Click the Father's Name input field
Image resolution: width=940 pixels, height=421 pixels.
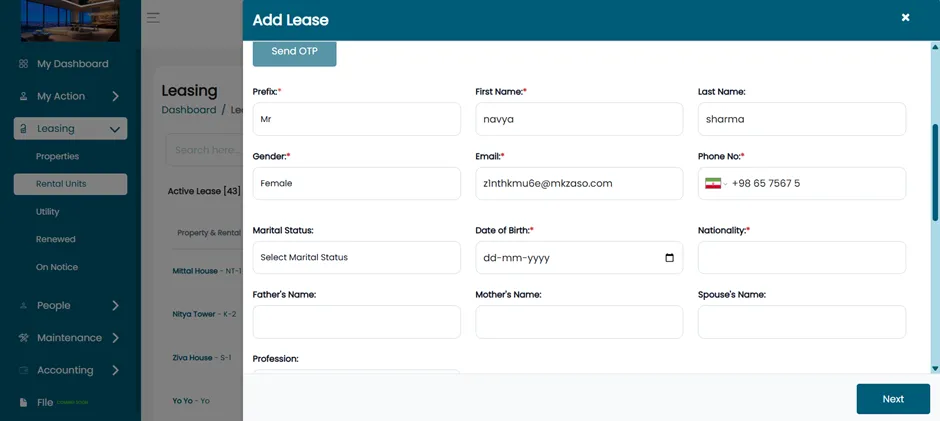(357, 322)
